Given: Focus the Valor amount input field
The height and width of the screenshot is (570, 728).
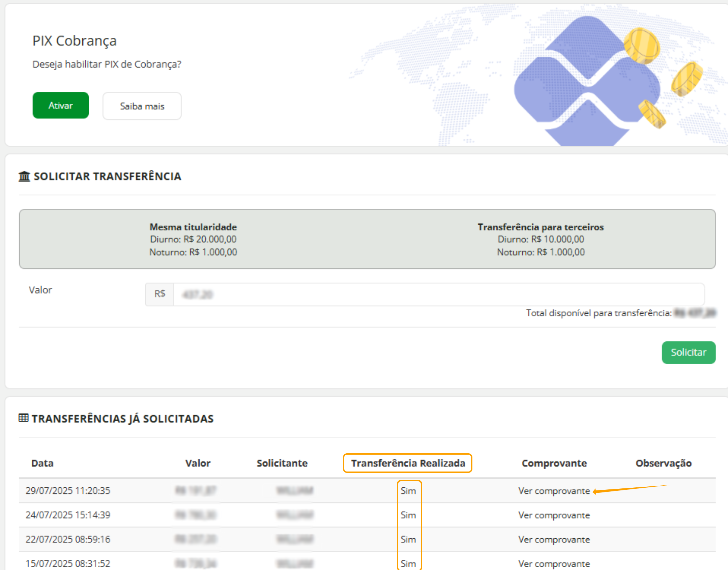Looking at the screenshot, I should pyautogui.click(x=438, y=294).
